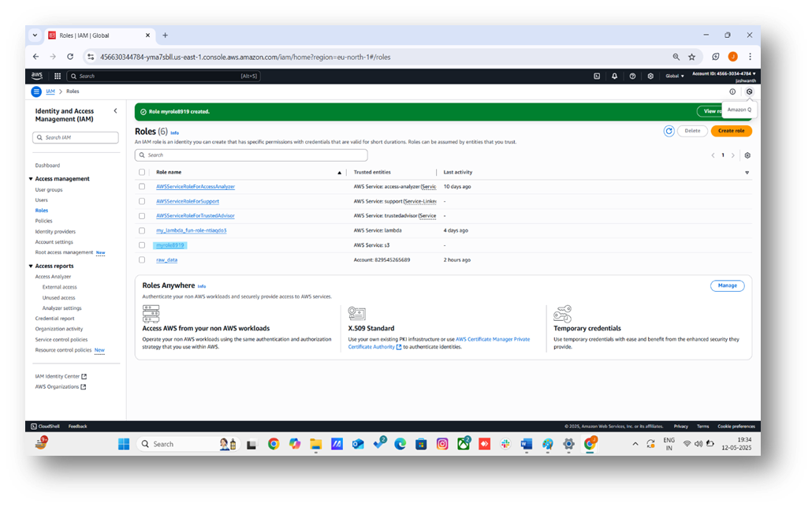Click Create role button
This screenshot has width=812, height=507.
[732, 131]
